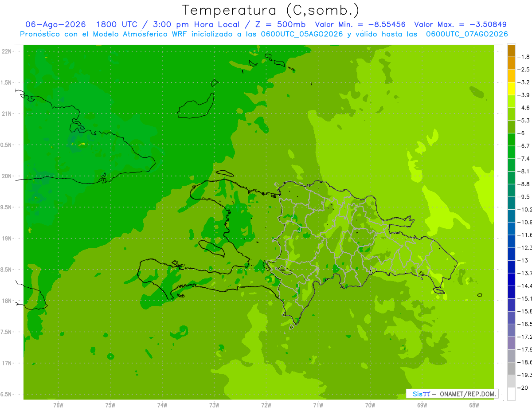Click the '17N' latitude label

[8, 363]
